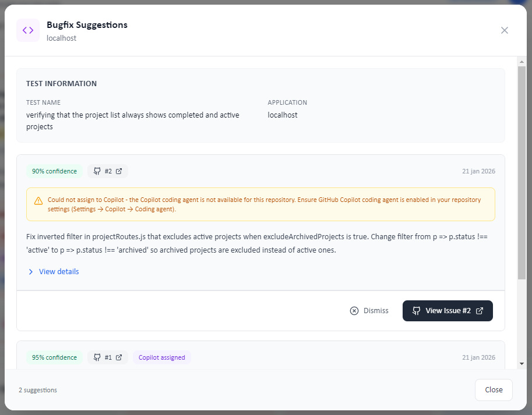532x415 pixels.
Task: Expand the View details chevron
Action: point(31,272)
